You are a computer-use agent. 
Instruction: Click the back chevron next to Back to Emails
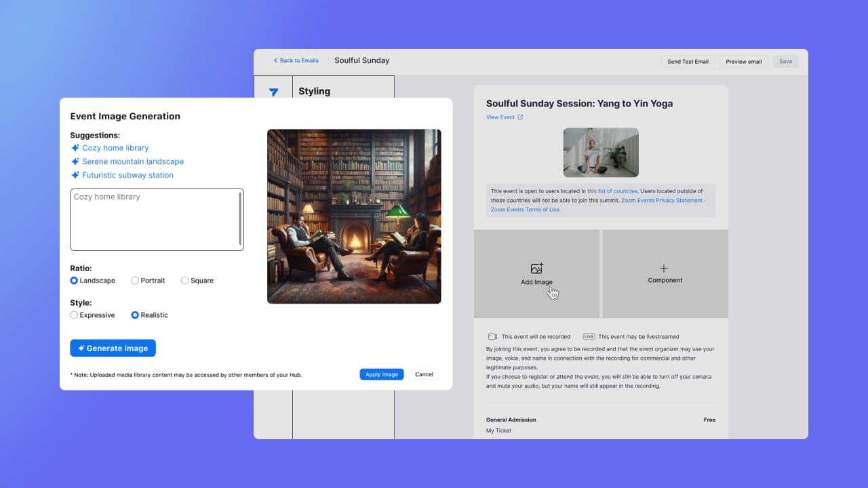pos(275,61)
